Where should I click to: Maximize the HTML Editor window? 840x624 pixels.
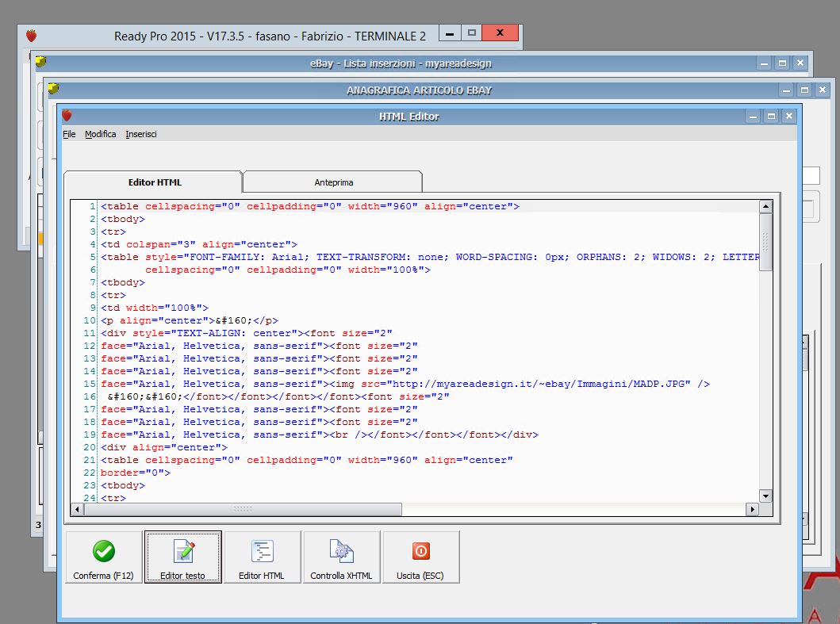coord(770,117)
